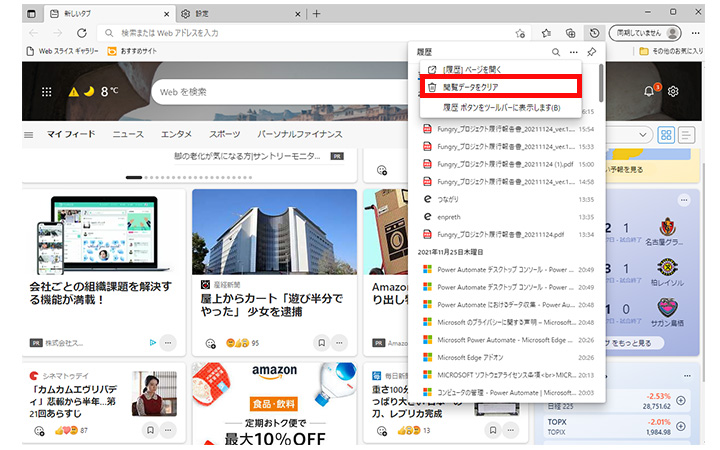Search history with the magnifier icon
The height and width of the screenshot is (450, 720).
point(556,51)
